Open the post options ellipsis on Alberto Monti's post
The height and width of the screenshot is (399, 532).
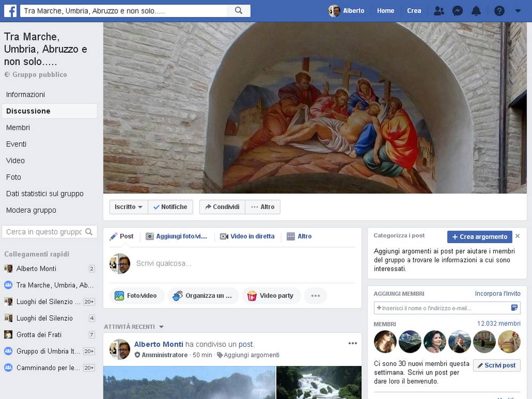(353, 343)
